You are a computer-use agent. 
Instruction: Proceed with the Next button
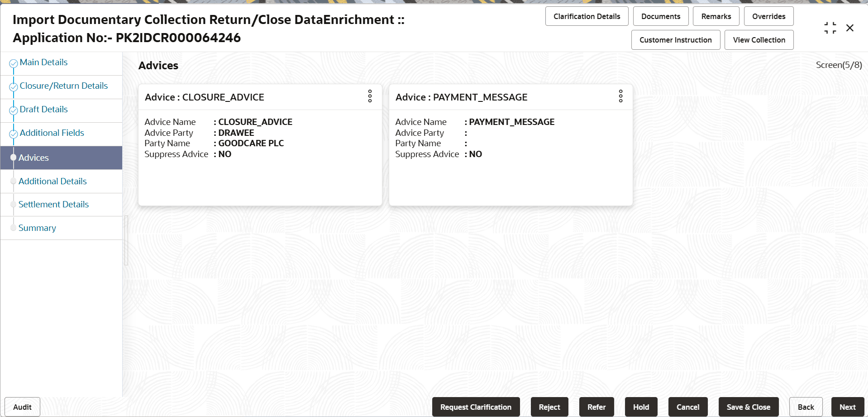848,407
